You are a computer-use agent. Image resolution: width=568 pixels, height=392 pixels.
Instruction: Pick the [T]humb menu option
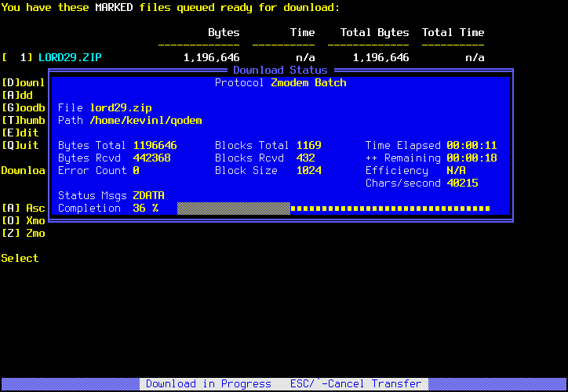pyautogui.click(x=24, y=120)
